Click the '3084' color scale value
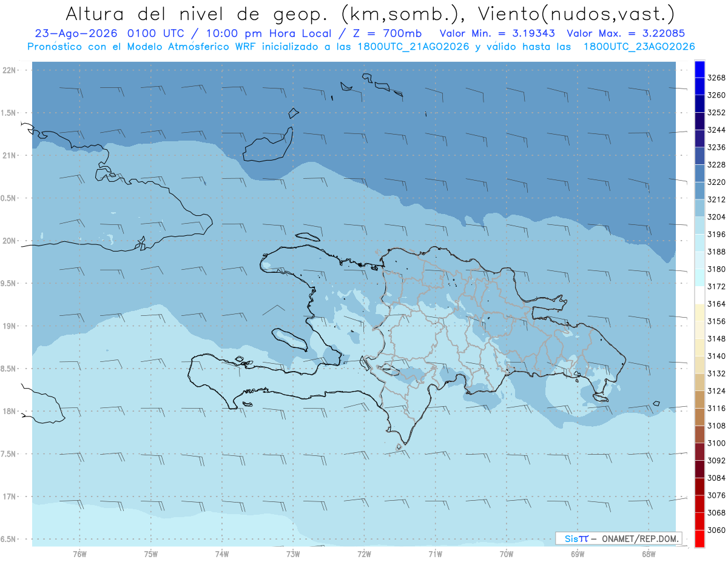Viewport: 728px width, 562px height. (x=716, y=478)
